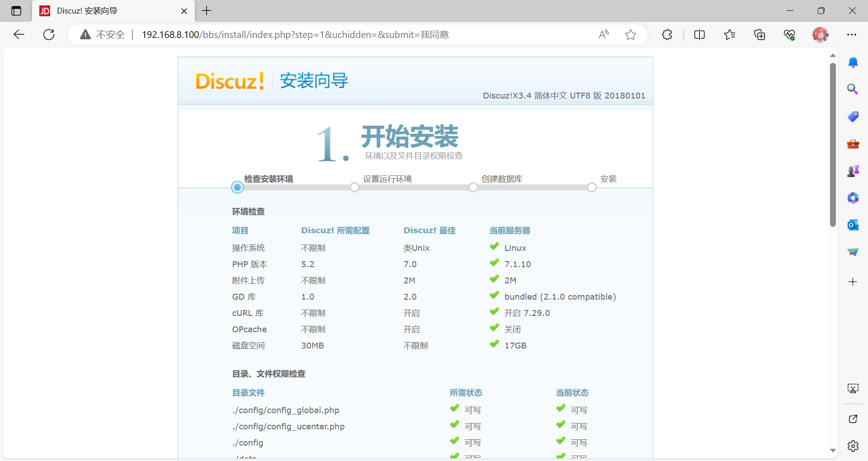Click the 设置运行环境 step label
The width and height of the screenshot is (868, 461).
point(387,179)
